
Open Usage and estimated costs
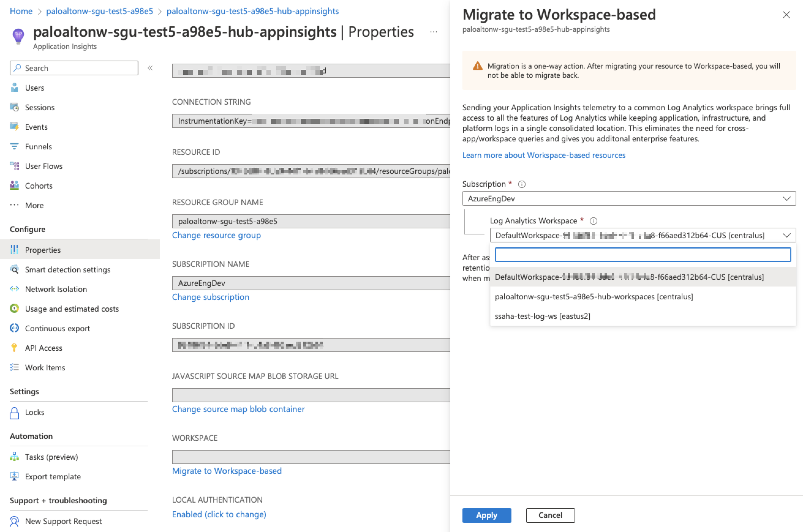tap(72, 309)
